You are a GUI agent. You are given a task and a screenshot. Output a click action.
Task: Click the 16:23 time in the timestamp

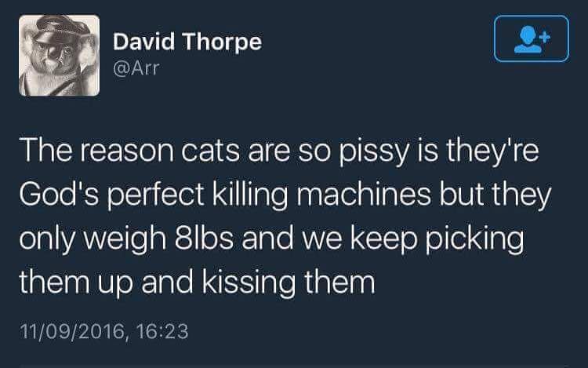pyautogui.click(x=162, y=332)
